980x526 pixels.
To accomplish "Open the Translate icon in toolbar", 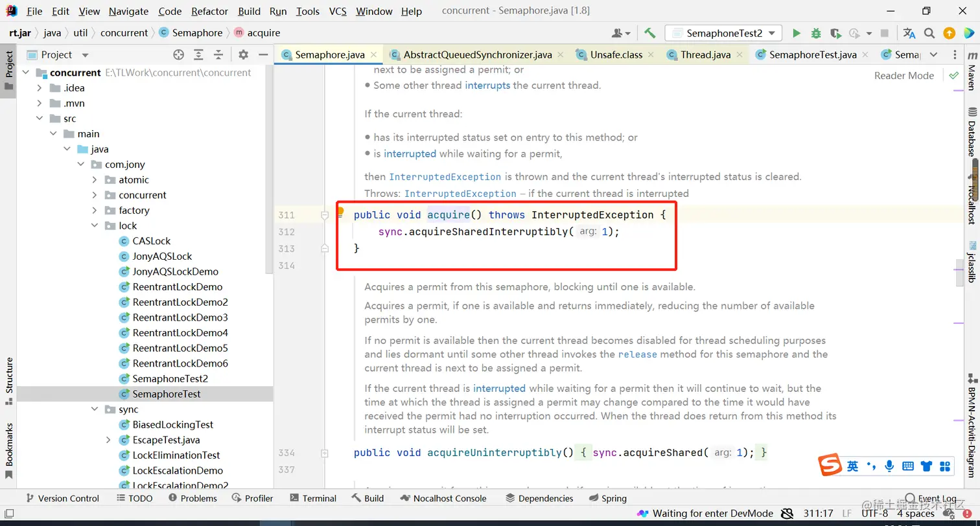I will click(909, 33).
